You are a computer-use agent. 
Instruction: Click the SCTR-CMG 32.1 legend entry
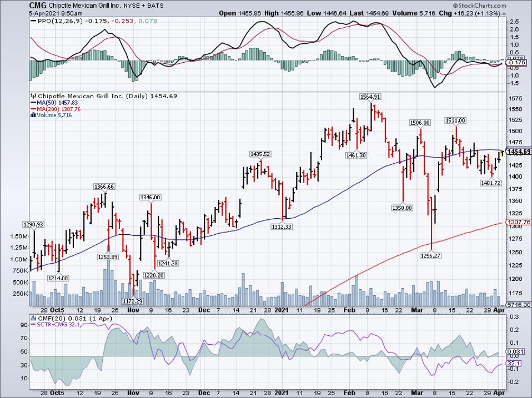pyautogui.click(x=58, y=325)
